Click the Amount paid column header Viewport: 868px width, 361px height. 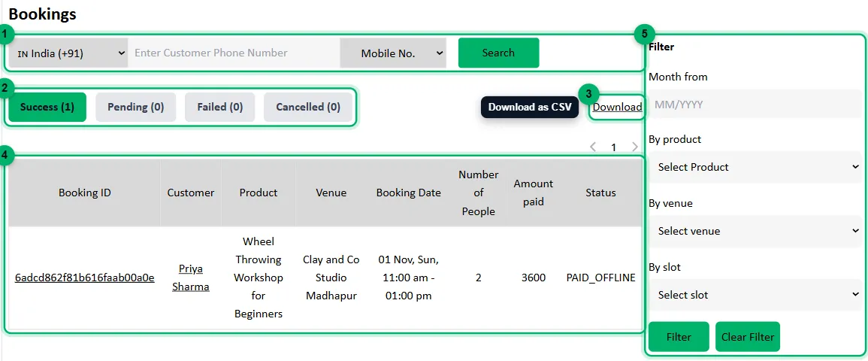(534, 193)
